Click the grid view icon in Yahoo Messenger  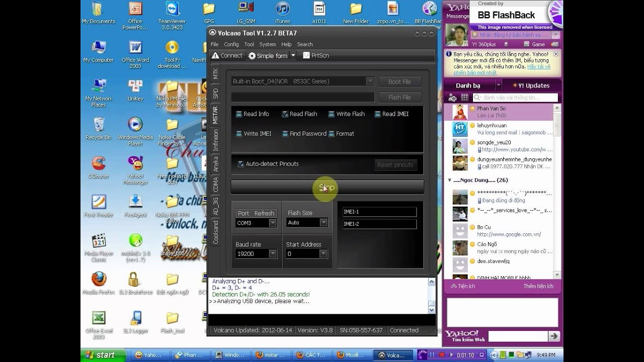(464, 98)
